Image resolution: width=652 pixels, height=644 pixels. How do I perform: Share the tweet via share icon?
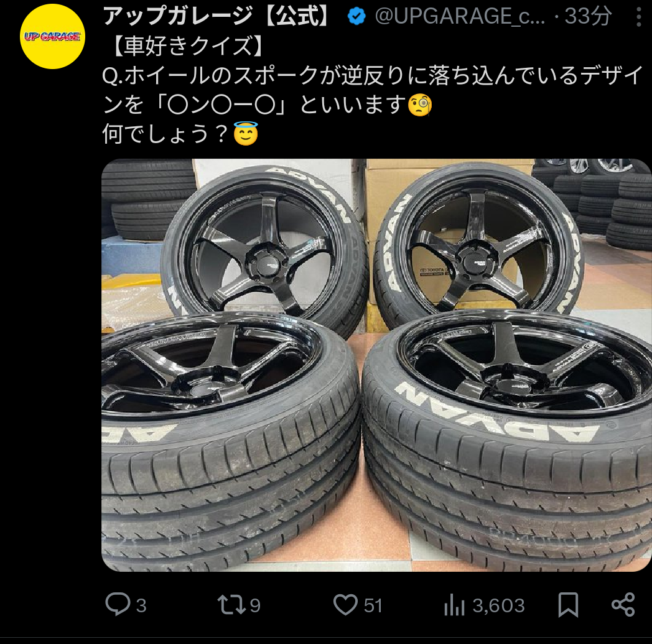(623, 605)
